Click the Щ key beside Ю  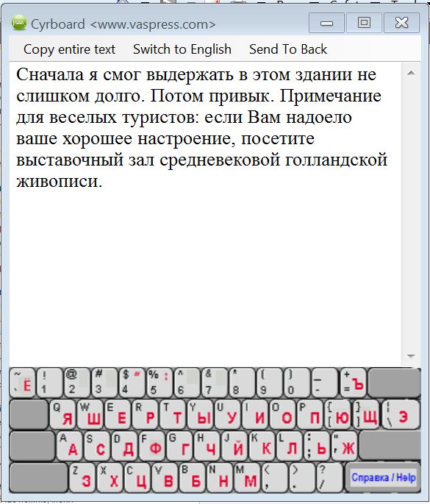click(367, 414)
